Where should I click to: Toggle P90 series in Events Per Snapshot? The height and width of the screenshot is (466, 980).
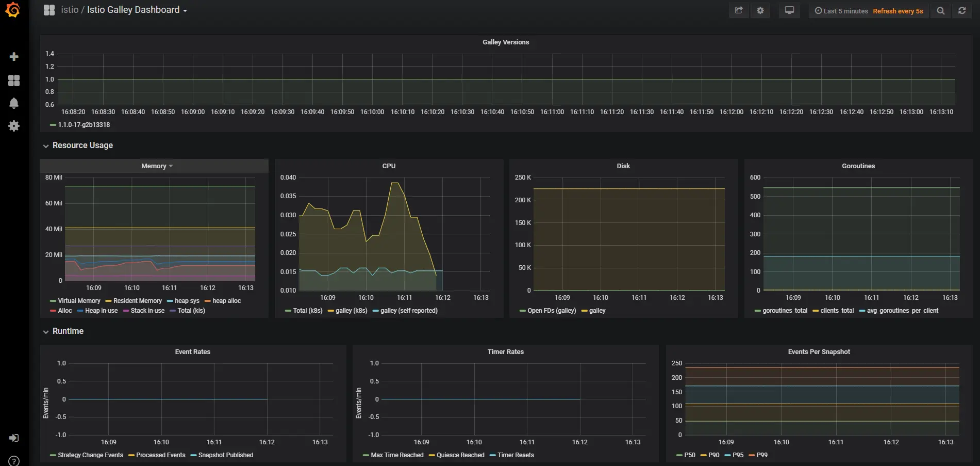pos(714,455)
